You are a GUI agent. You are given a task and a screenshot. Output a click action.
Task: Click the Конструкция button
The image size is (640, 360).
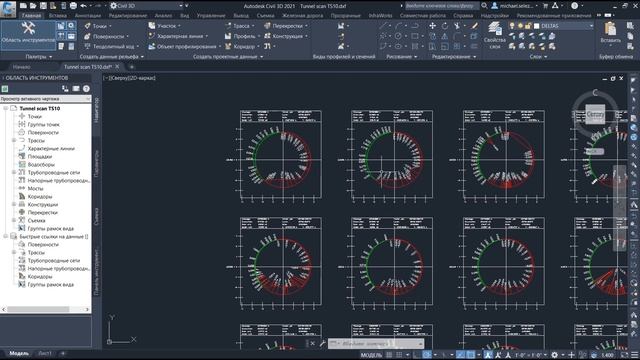(x=285, y=36)
